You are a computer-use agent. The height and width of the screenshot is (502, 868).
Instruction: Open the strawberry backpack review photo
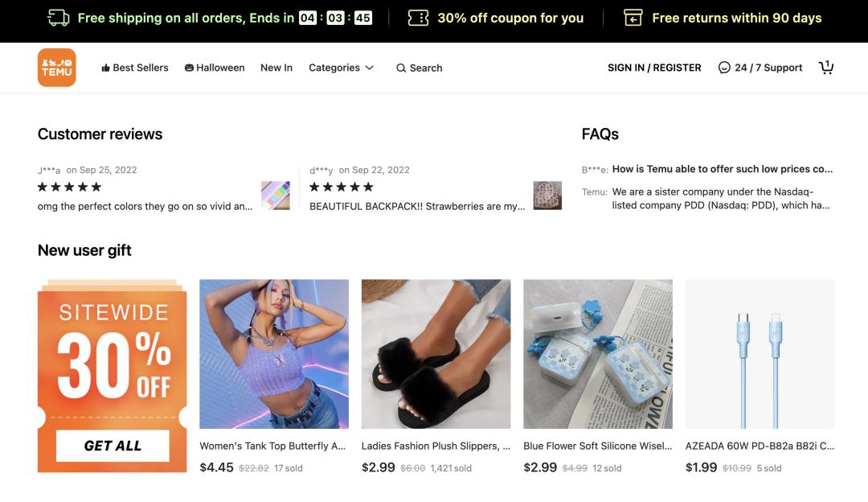point(547,195)
